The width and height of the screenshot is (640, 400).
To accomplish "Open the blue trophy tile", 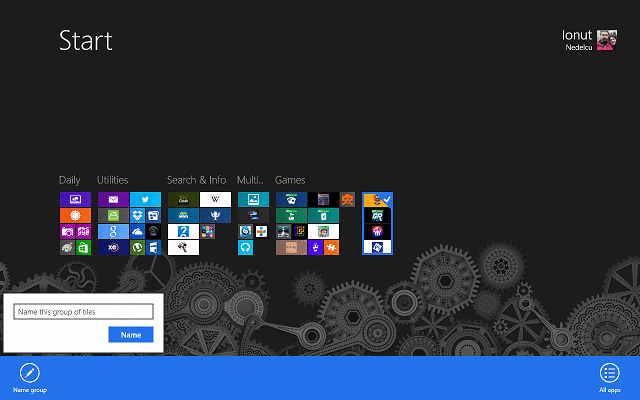I will tap(216, 215).
